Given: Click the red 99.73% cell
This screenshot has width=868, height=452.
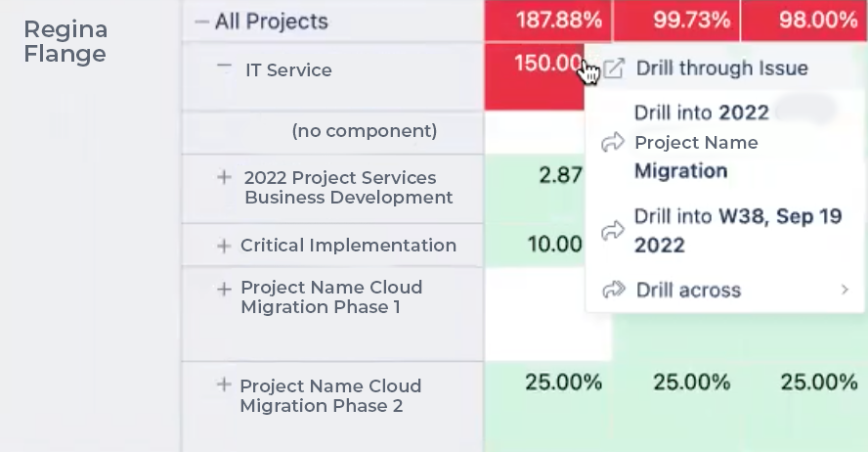Looking at the screenshot, I should tap(676, 21).
